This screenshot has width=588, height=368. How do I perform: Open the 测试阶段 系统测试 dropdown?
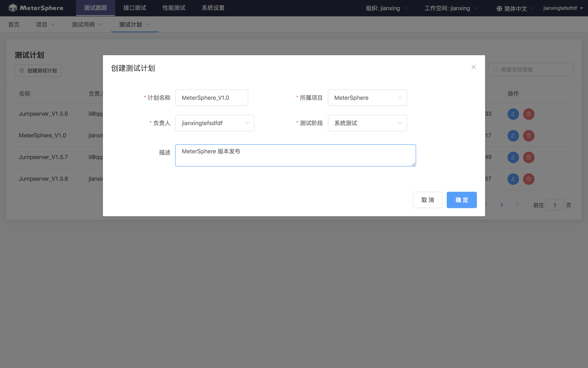(x=367, y=123)
